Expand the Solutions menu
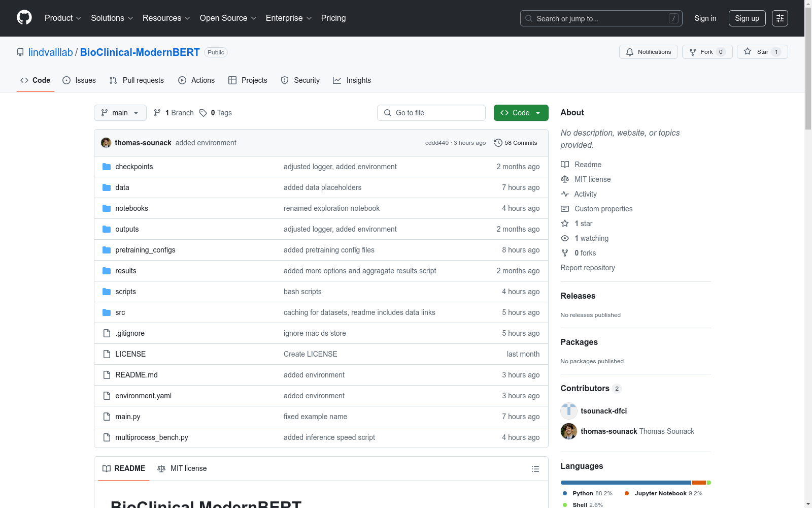This screenshot has height=508, width=812. (112, 18)
